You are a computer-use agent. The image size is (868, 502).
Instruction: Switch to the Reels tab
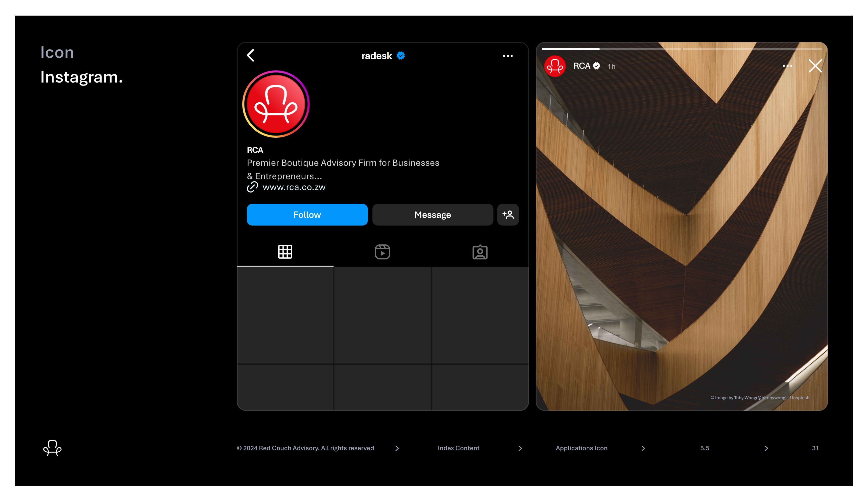(382, 252)
